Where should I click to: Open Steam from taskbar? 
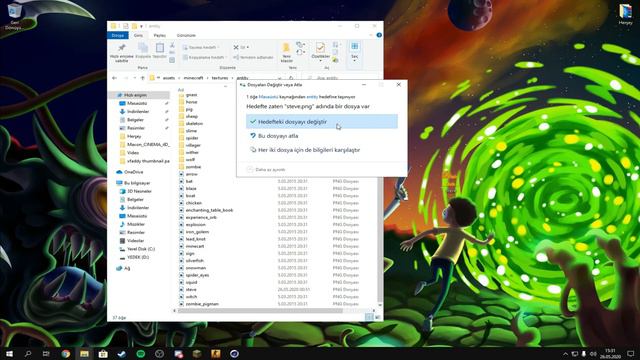coord(122,353)
